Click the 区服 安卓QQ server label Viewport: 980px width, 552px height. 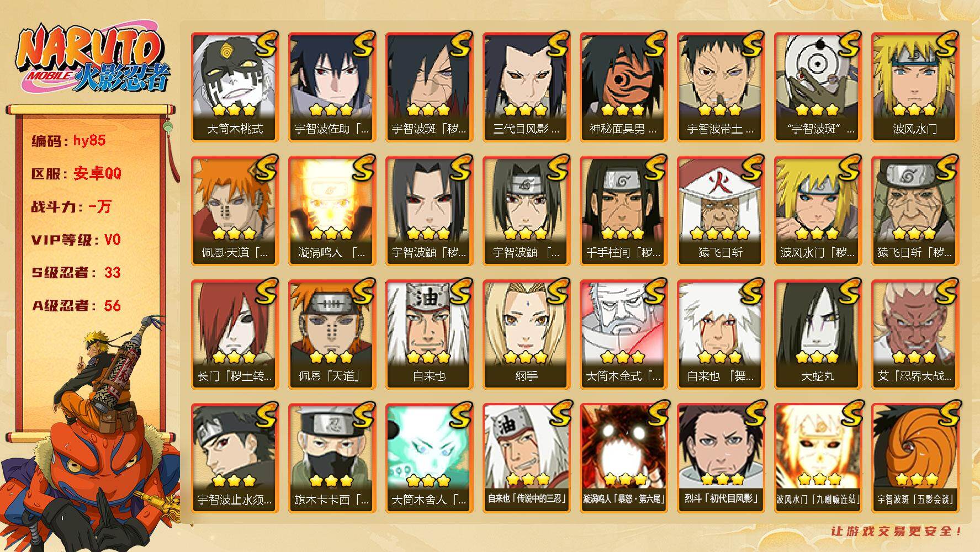click(76, 173)
